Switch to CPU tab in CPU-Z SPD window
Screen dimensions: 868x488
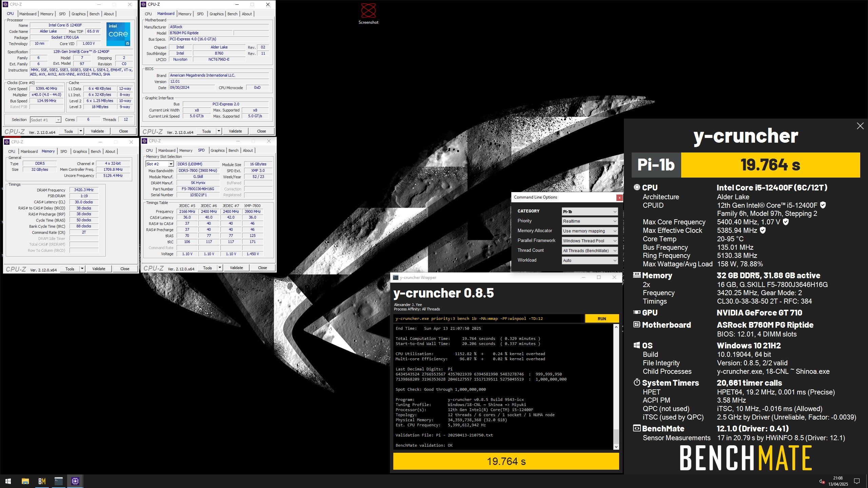(x=149, y=150)
